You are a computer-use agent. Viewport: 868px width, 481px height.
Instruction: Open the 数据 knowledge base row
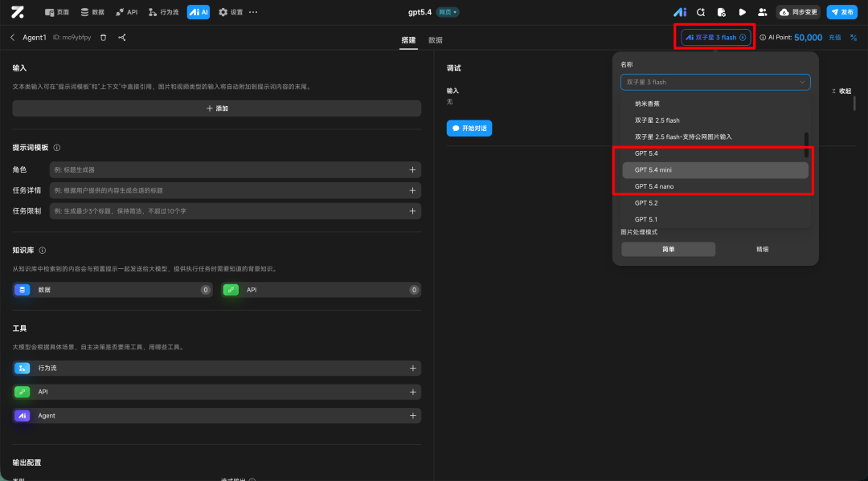(x=113, y=290)
